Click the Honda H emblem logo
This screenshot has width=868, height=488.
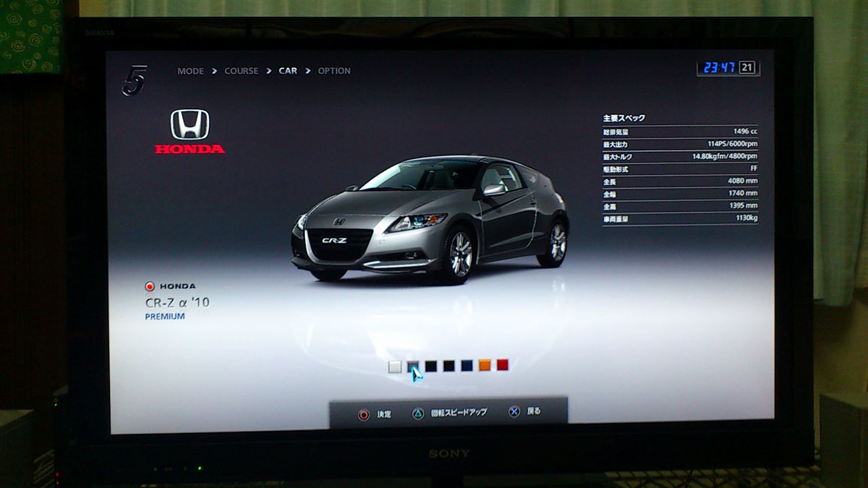point(190,125)
